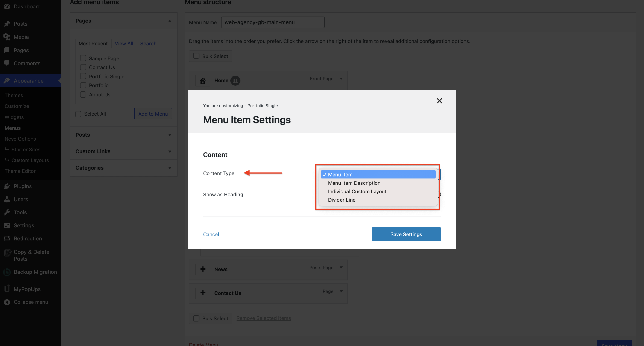Click the plus icon beside Contact Us item
Image resolution: width=644 pixels, height=346 pixels.
(x=203, y=293)
